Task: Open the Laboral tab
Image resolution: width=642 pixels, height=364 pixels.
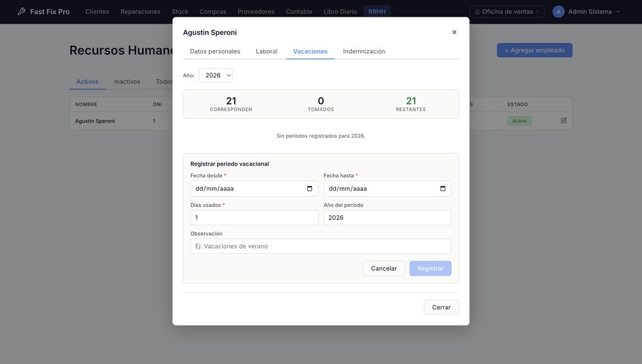Action: point(266,51)
